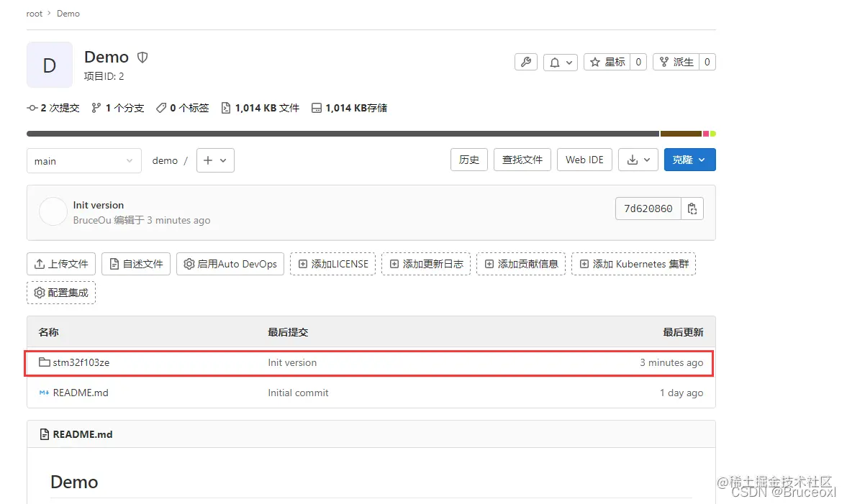Image resolution: width=847 pixels, height=504 pixels.
Task: Click the folder icon beside stm32f103ze
Action: click(45, 362)
